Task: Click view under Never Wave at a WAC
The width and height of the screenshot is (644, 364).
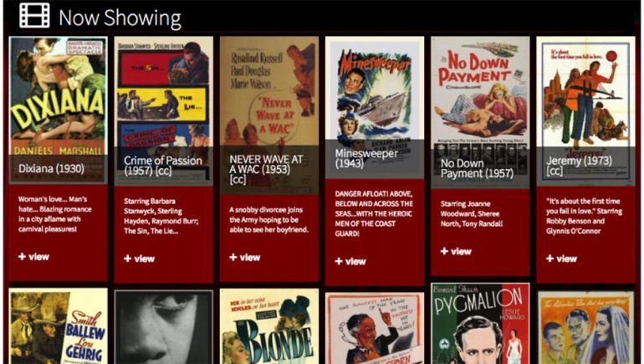Action: click(x=245, y=258)
